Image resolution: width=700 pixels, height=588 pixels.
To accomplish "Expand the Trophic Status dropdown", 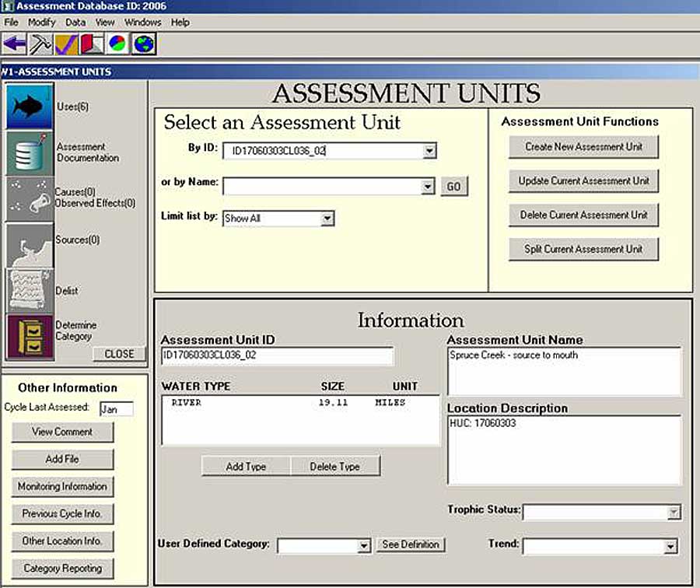I will point(674,512).
